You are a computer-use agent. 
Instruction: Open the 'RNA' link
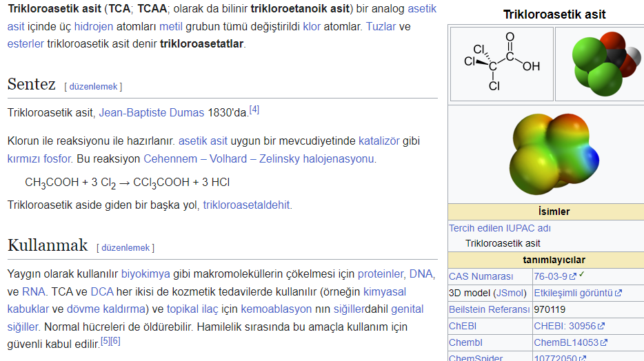34,291
